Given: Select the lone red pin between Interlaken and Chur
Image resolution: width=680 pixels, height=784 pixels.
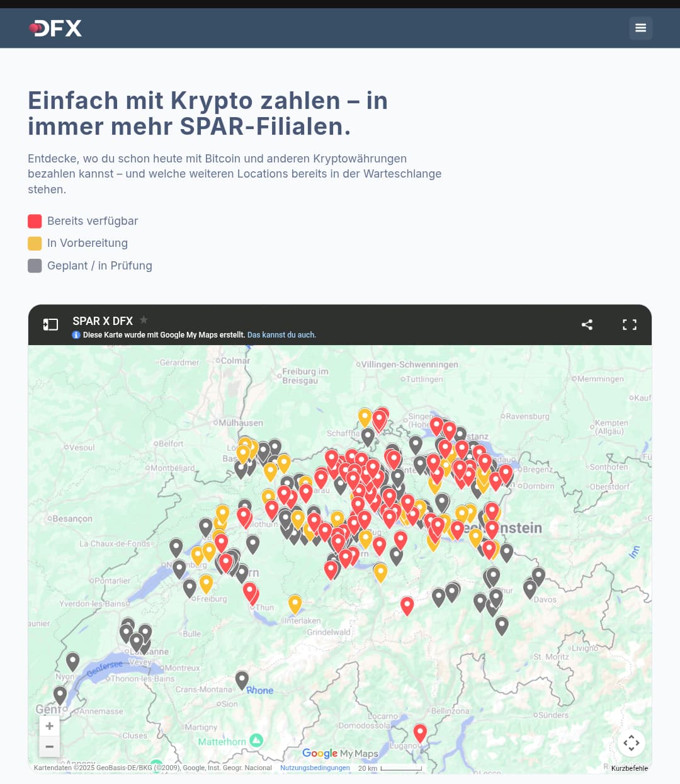Looking at the screenshot, I should click(x=407, y=605).
